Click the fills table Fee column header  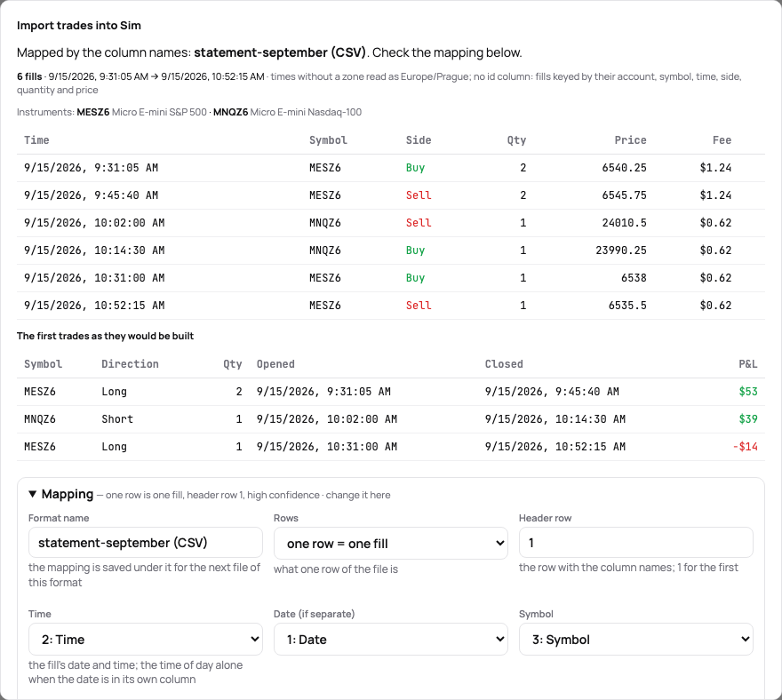[x=722, y=140]
